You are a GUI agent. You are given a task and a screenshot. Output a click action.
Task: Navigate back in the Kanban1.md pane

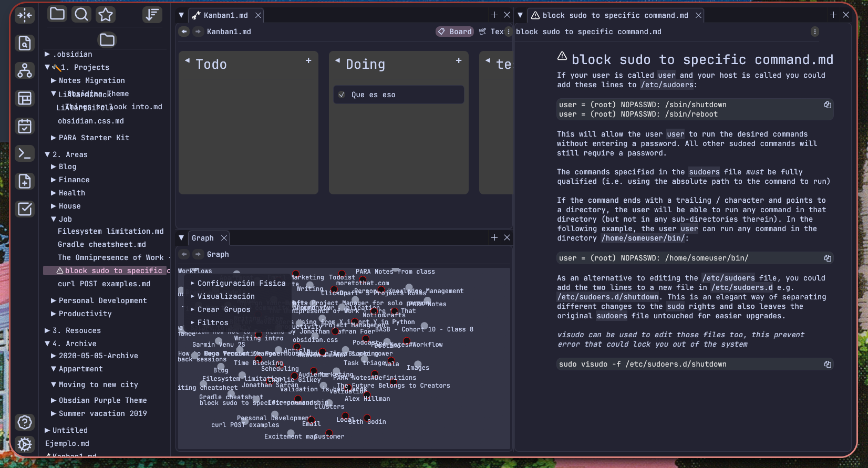[x=184, y=32]
